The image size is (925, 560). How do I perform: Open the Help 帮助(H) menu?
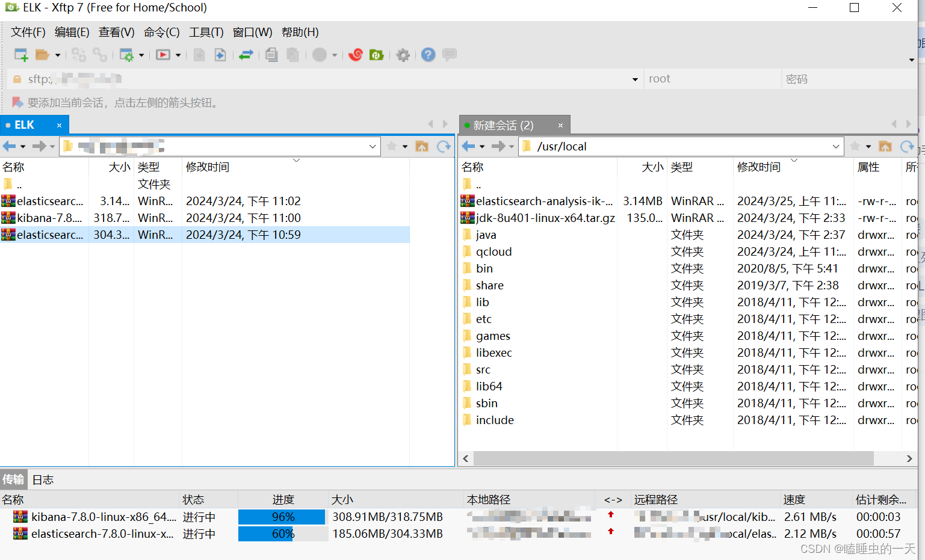pyautogui.click(x=300, y=32)
